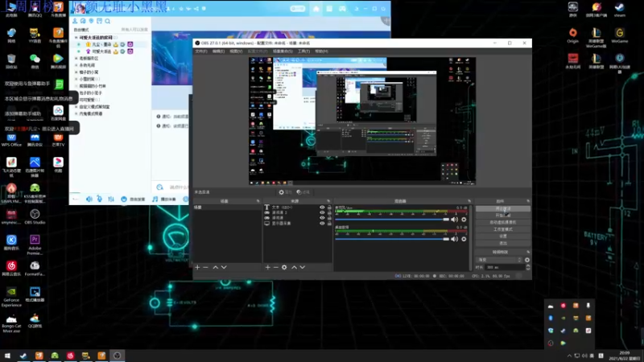Toggle visibility of the display capture source
644x362 pixels.
click(322, 224)
